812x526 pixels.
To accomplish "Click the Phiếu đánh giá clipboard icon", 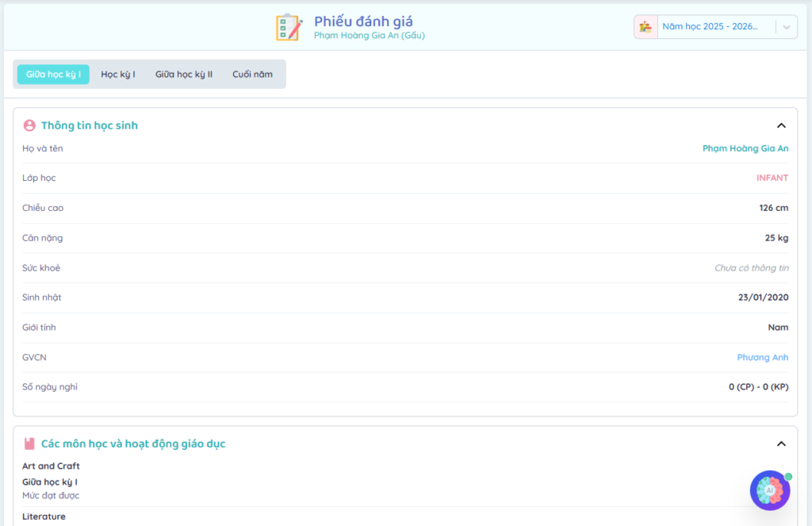I will coord(289,27).
